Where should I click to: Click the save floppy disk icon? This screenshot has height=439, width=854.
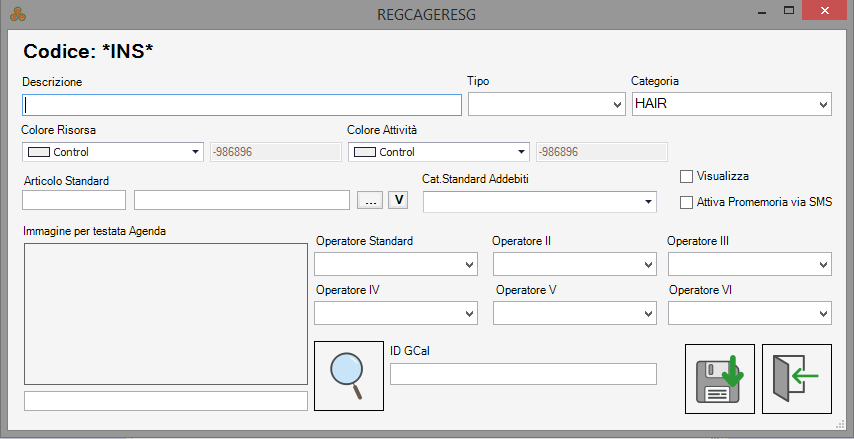pos(720,378)
